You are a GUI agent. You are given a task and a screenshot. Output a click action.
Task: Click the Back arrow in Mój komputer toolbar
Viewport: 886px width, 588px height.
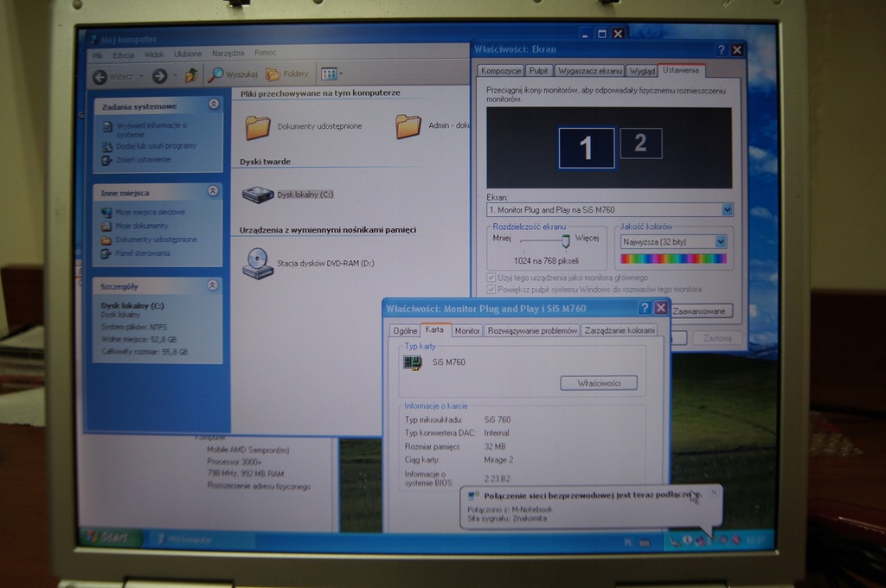[x=100, y=76]
